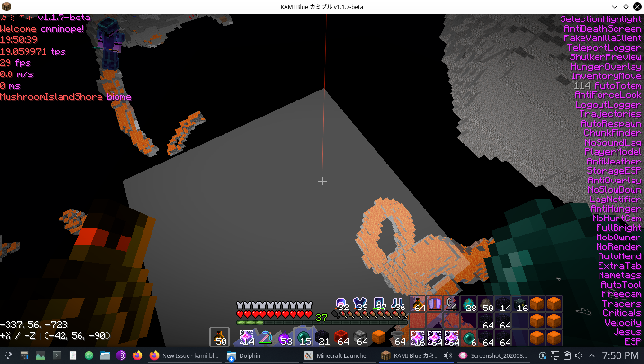Viewport: 644px width, 364px height.
Task: Click the ender pearl stack of 28
Action: (469, 304)
